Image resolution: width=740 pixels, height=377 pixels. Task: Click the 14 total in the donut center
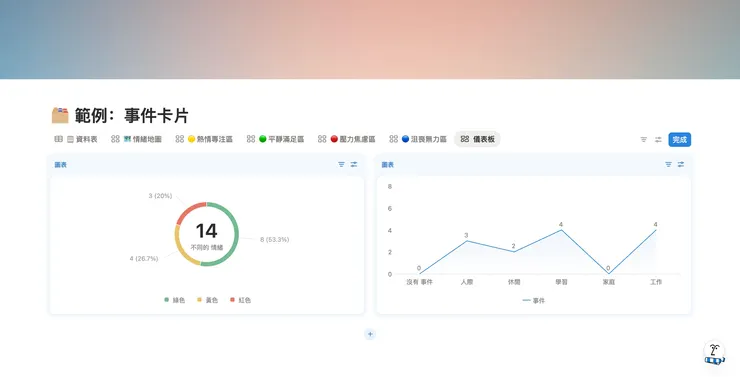pyautogui.click(x=207, y=231)
